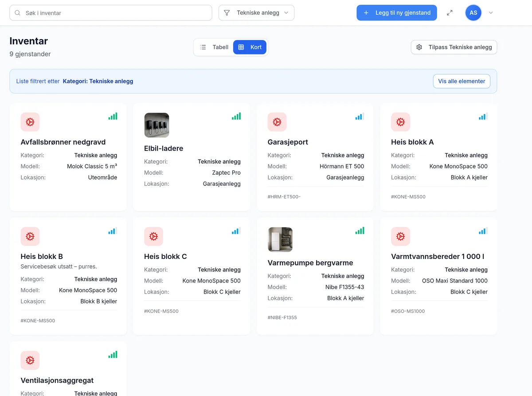Click Legg til ny gjenstand button
The width and height of the screenshot is (532, 396).
tap(397, 13)
